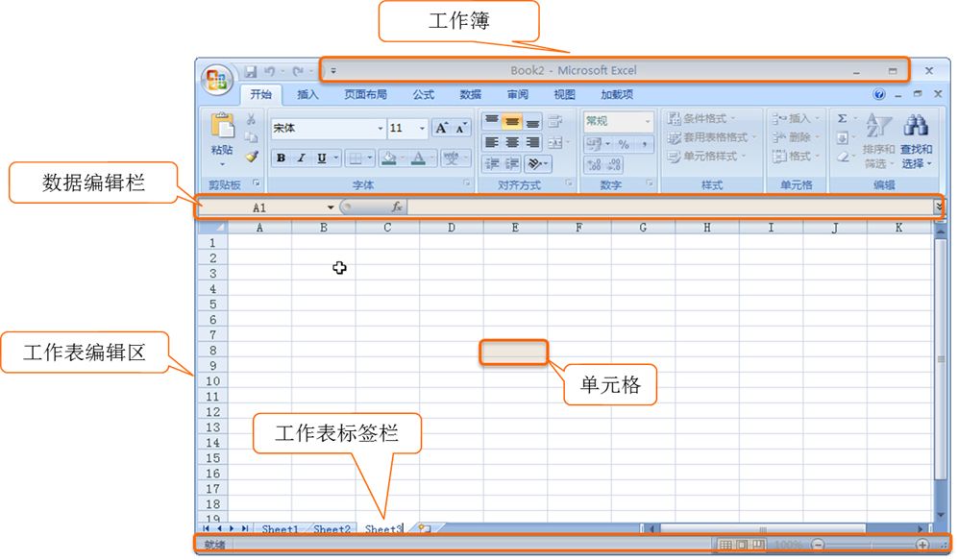Cut selection with the scissors icon
The height and width of the screenshot is (560, 958).
click(x=251, y=119)
